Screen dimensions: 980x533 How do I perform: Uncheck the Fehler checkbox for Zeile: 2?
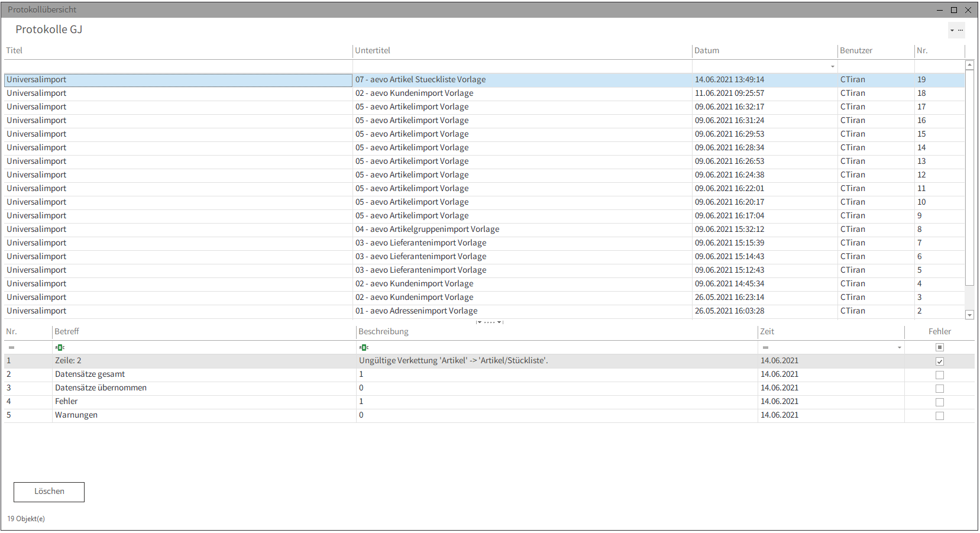[940, 361]
